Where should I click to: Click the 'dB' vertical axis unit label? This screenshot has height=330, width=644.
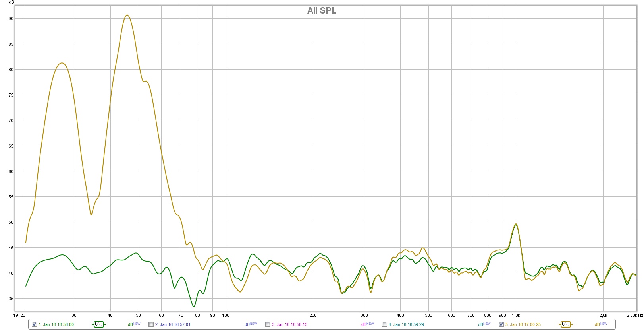[x=12, y=2]
